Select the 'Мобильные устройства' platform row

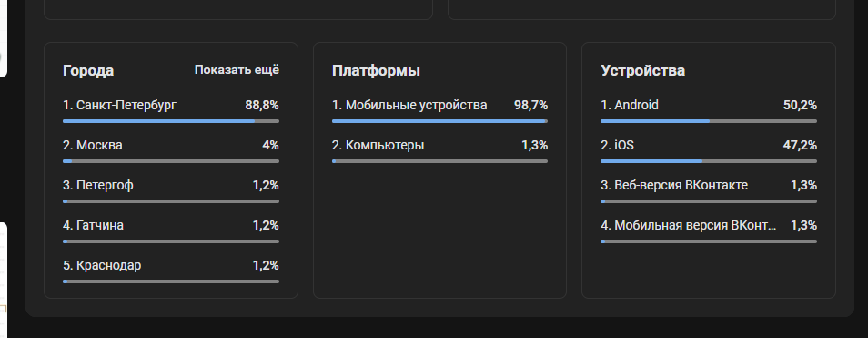click(440, 110)
